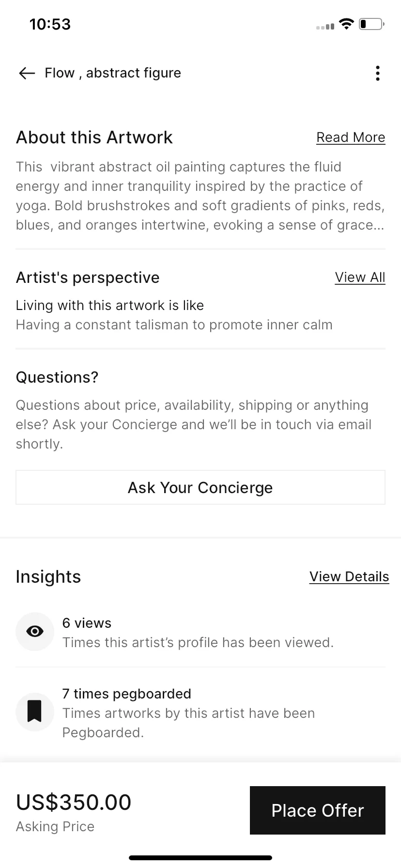Tap the home indicator bar
The height and width of the screenshot is (868, 401).
(200, 858)
